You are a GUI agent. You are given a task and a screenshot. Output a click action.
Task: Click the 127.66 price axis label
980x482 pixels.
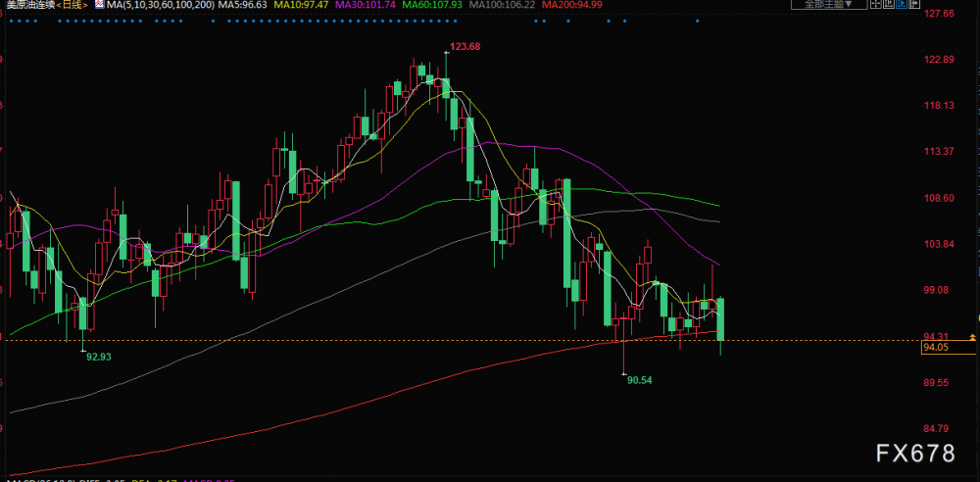point(941,13)
